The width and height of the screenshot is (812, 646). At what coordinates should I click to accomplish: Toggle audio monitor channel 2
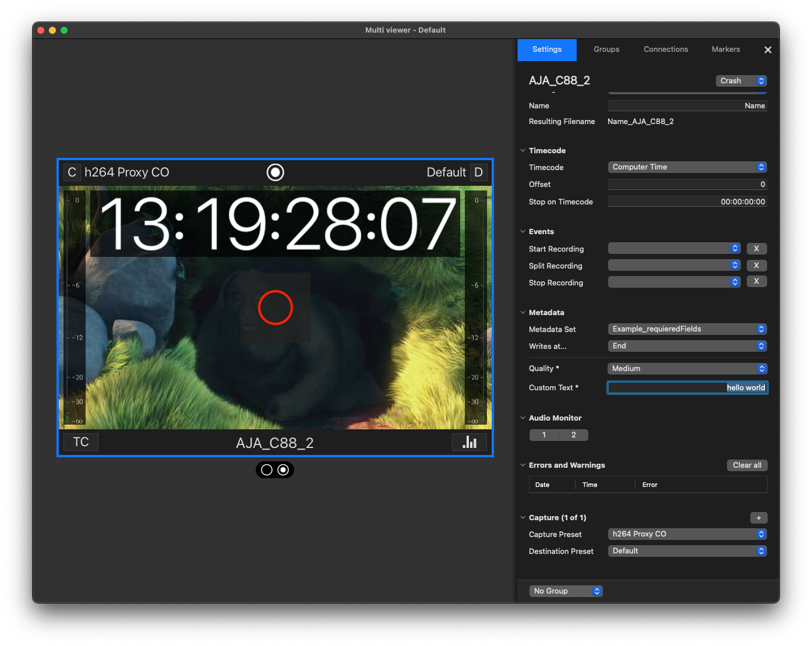(x=574, y=435)
